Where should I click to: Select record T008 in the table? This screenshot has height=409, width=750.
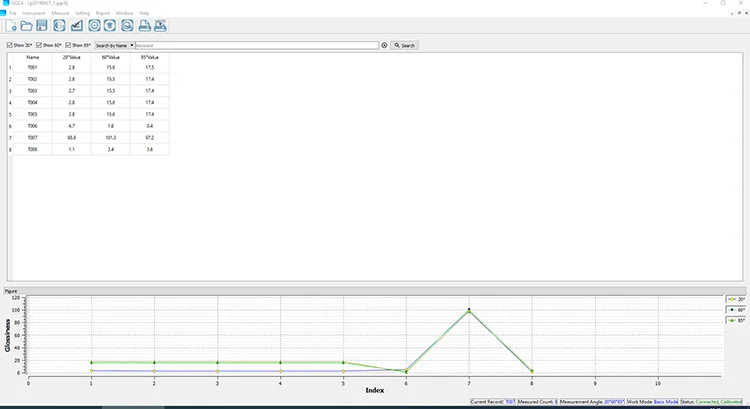click(x=33, y=149)
